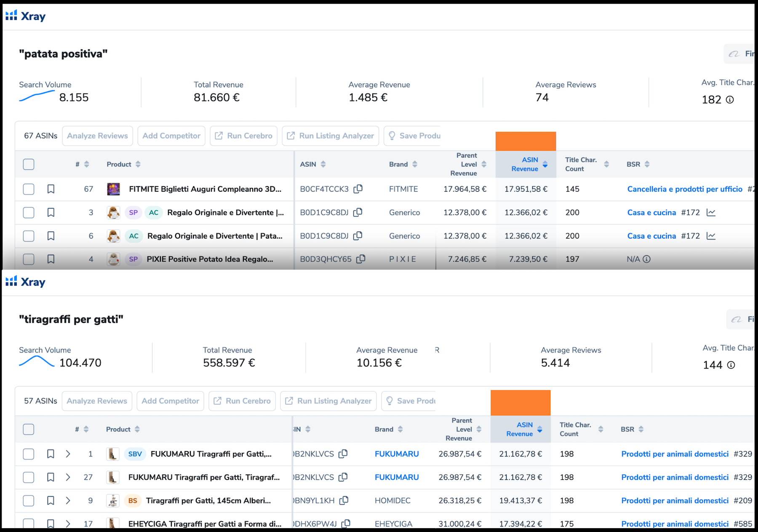The image size is (758, 532).
Task: Tick select-all checkbox in patata positiva table
Action: coord(29,164)
